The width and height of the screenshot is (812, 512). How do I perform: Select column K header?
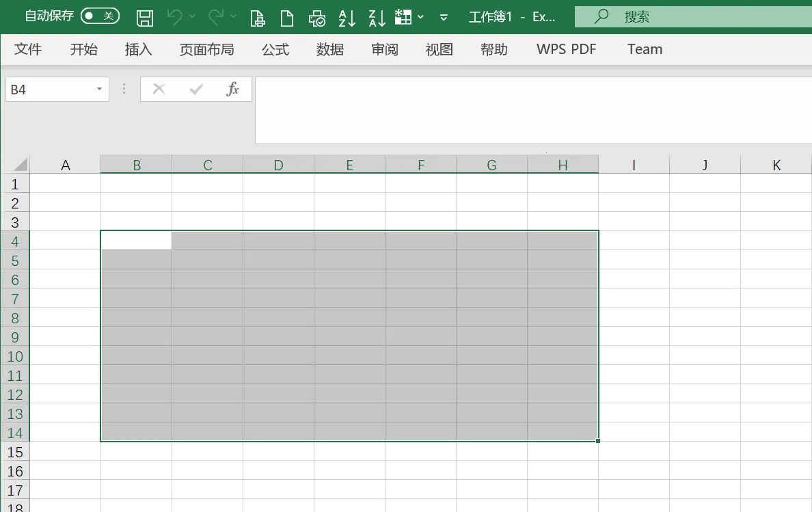(x=776, y=165)
